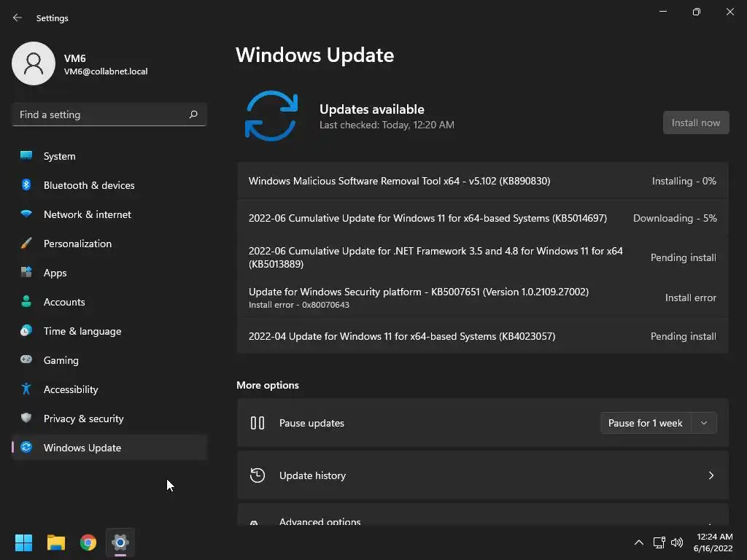
Task: Launch Google Chrome from the taskbar
Action: click(88, 542)
